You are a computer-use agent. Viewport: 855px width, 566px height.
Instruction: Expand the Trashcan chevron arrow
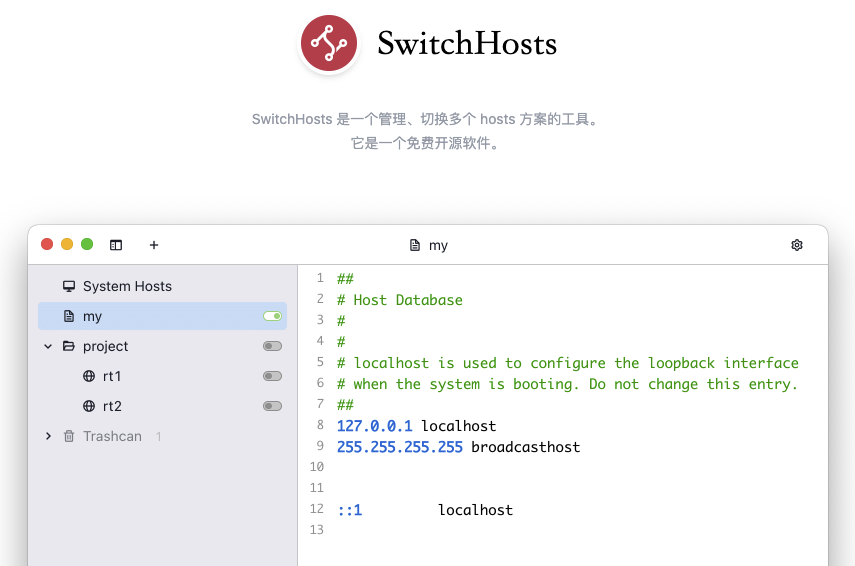(x=48, y=436)
